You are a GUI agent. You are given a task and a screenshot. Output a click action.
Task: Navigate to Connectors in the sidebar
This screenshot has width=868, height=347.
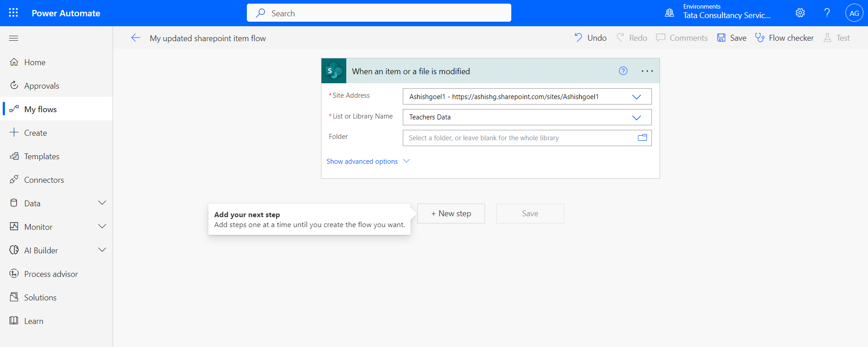pos(44,180)
